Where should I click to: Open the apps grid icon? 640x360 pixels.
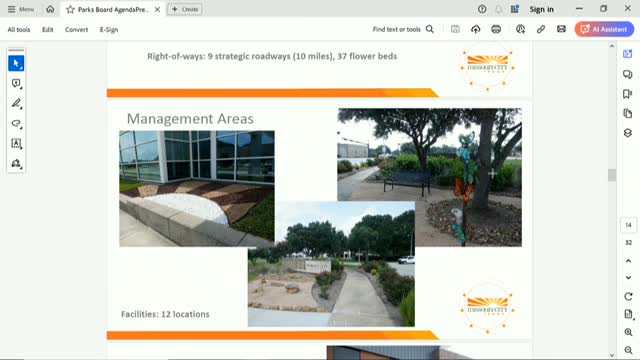515,9
